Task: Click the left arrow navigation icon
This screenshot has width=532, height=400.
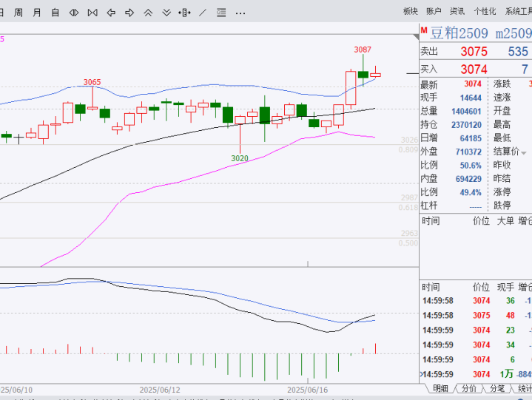Action: [x=111, y=12]
